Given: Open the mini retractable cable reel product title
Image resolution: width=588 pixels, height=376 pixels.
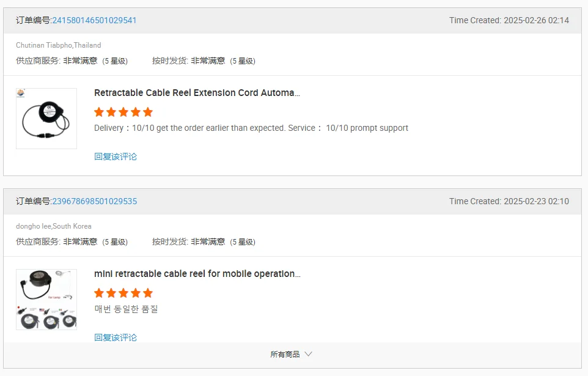Looking at the screenshot, I should click(x=197, y=273).
